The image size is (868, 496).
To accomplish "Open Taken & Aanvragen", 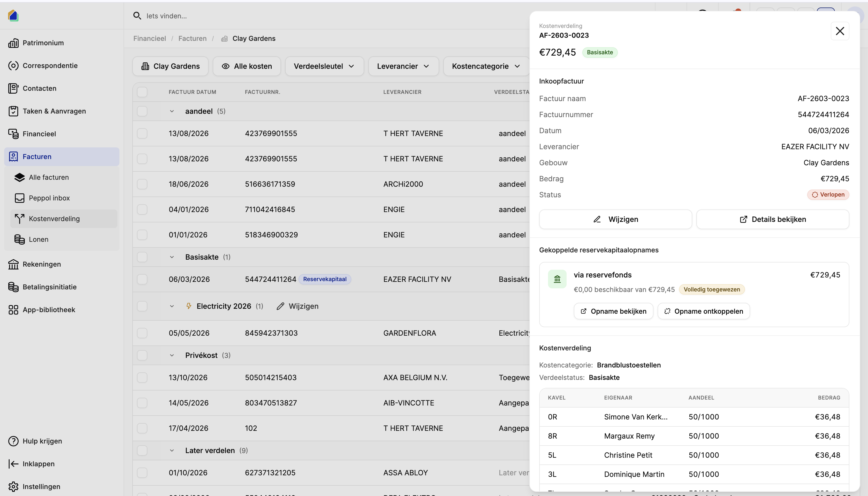I will [x=62, y=111].
